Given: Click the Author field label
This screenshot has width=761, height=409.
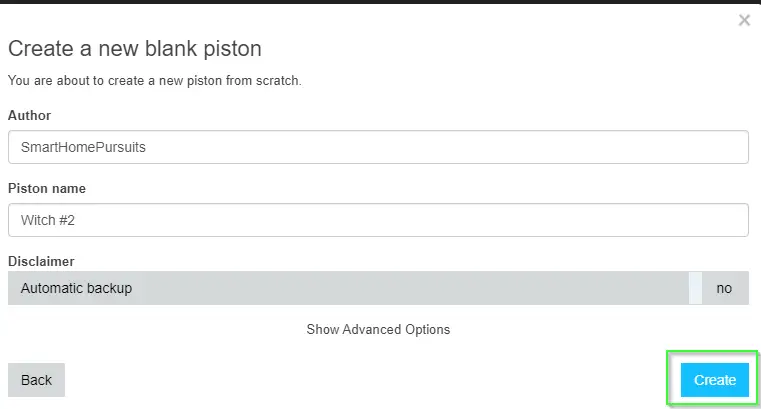Looking at the screenshot, I should pyautogui.click(x=29, y=115).
